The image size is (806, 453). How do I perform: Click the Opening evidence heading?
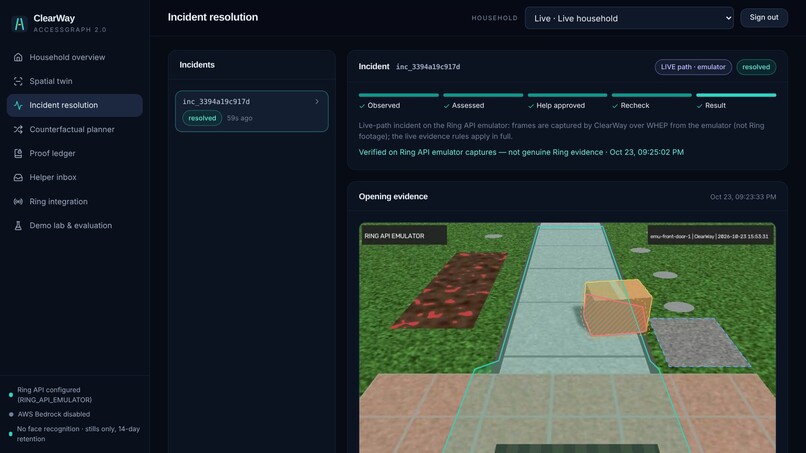tap(393, 196)
